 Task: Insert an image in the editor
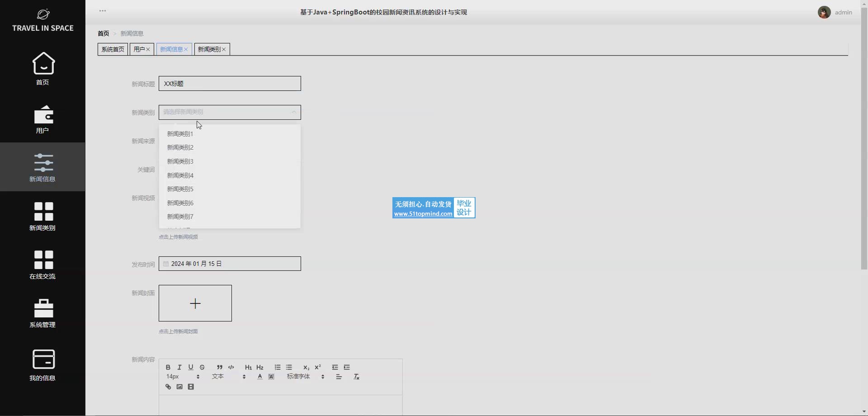[179, 387]
